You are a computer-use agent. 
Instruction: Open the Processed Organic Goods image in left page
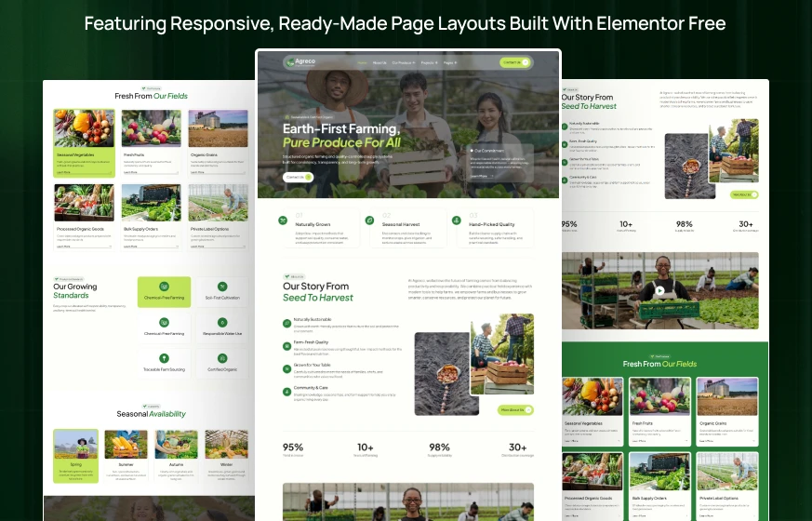click(x=84, y=203)
